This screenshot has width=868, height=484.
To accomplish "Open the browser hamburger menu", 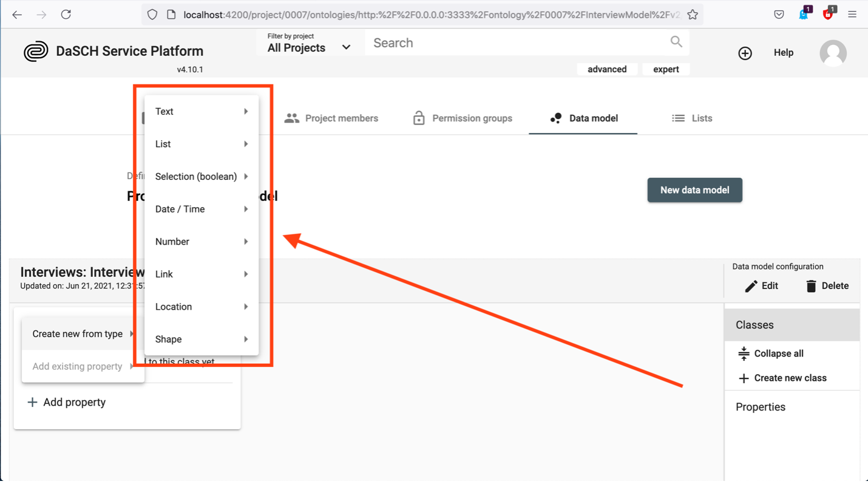I will pyautogui.click(x=852, y=15).
